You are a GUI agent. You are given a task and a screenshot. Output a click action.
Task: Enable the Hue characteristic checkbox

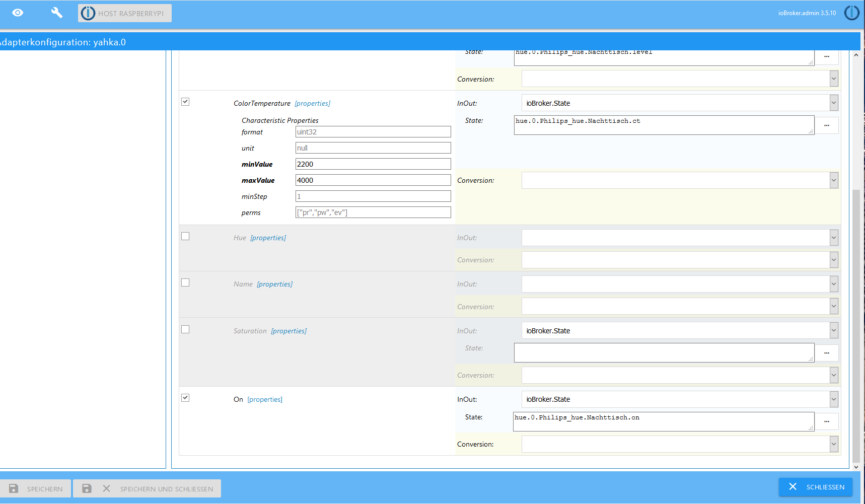tap(185, 236)
